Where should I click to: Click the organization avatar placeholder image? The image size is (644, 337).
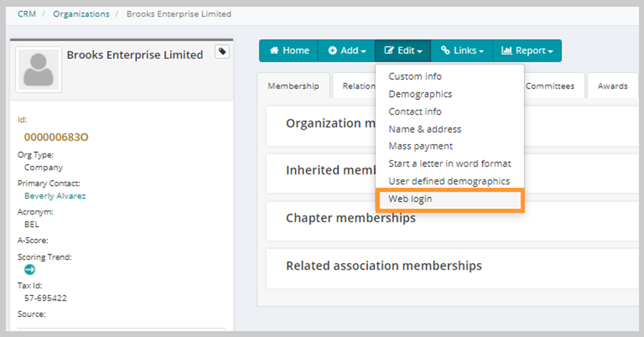(x=38, y=70)
